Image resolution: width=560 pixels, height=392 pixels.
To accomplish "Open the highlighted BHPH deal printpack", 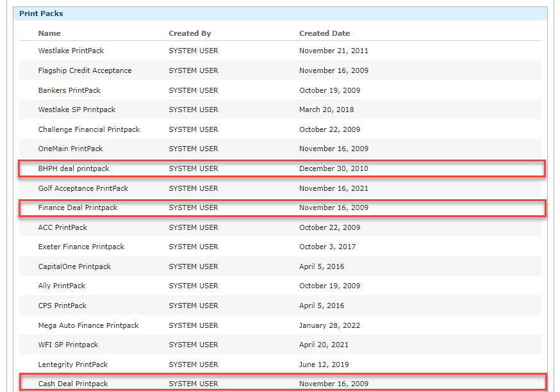I will tap(72, 168).
